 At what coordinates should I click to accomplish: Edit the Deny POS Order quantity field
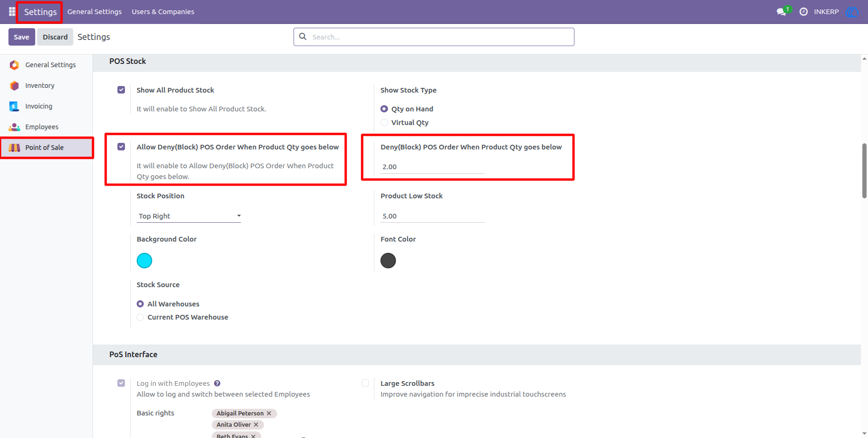coord(433,167)
